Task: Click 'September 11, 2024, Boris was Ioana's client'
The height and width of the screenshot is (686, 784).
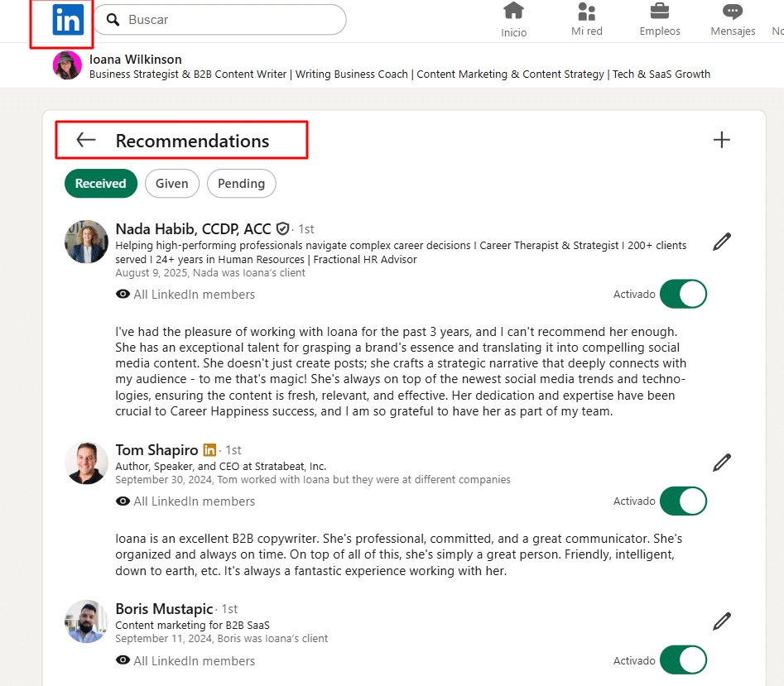Action: click(x=222, y=639)
